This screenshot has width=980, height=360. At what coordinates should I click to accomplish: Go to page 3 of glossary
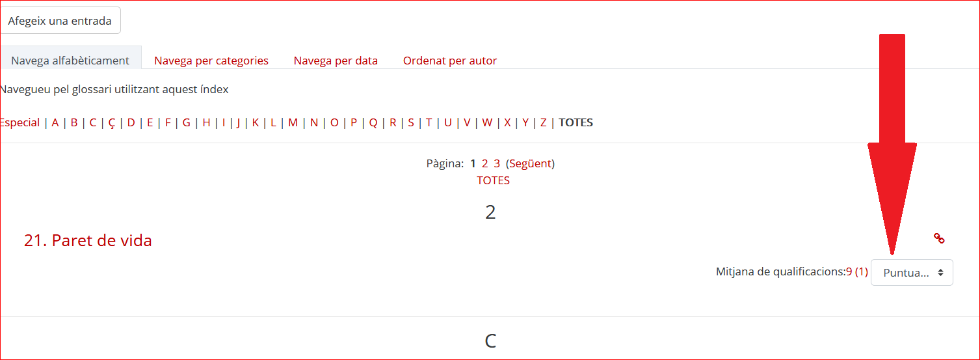pos(497,163)
